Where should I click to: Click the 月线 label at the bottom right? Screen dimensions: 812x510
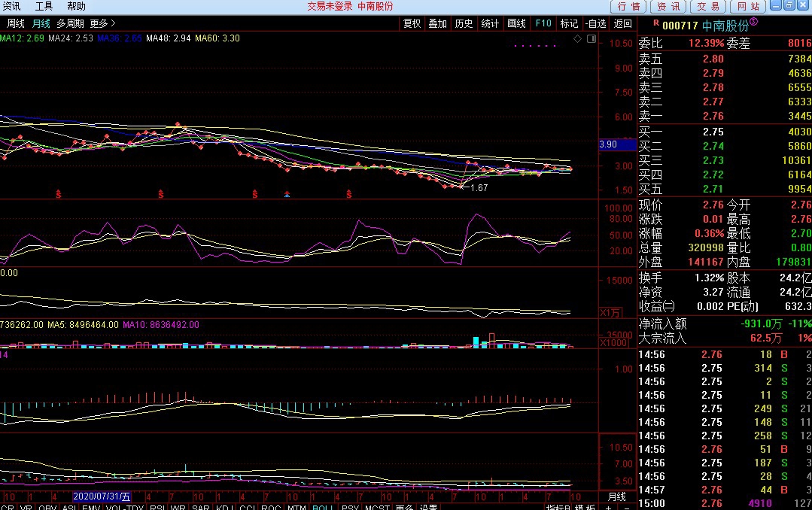click(617, 496)
